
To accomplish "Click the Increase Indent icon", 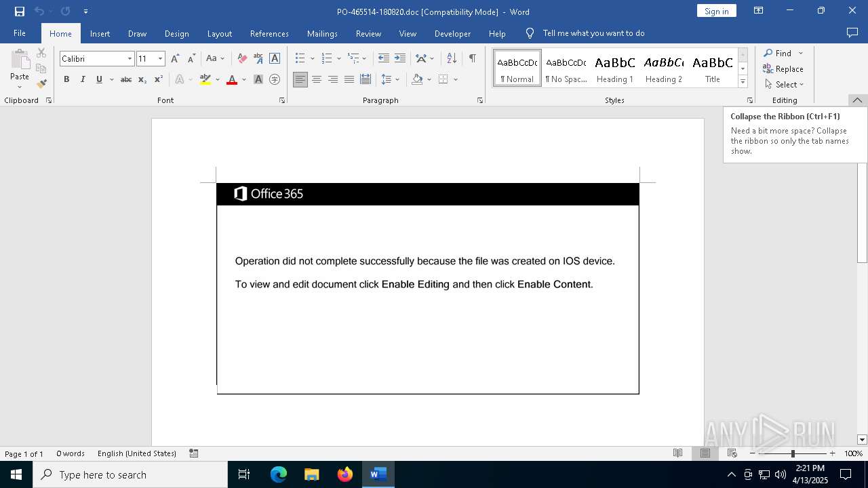I will pos(400,58).
